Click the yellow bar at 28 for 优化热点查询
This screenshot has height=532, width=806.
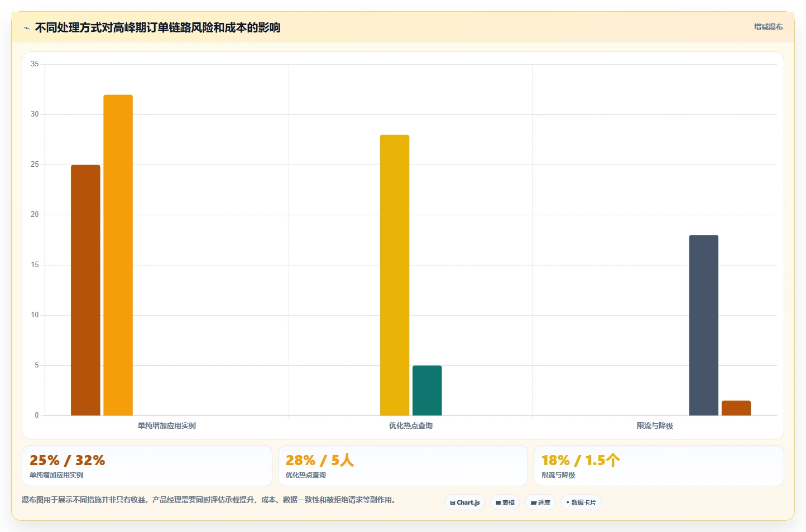coord(395,275)
